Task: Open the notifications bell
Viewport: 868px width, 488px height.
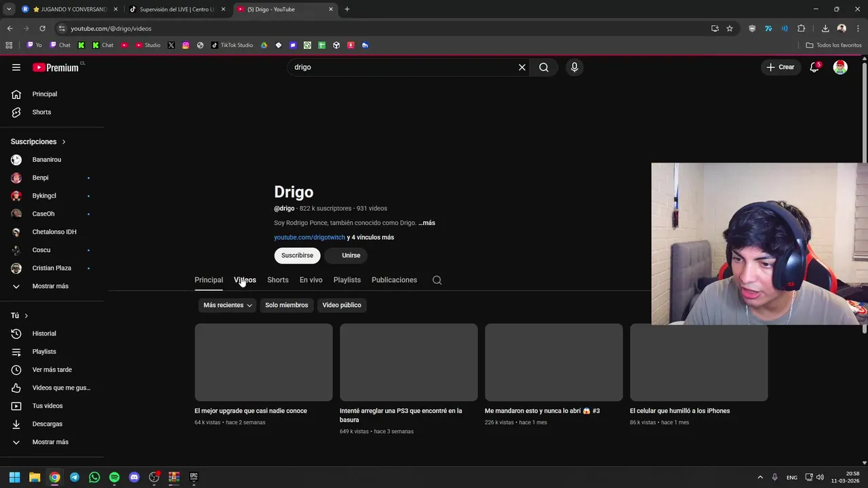Action: pos(814,67)
